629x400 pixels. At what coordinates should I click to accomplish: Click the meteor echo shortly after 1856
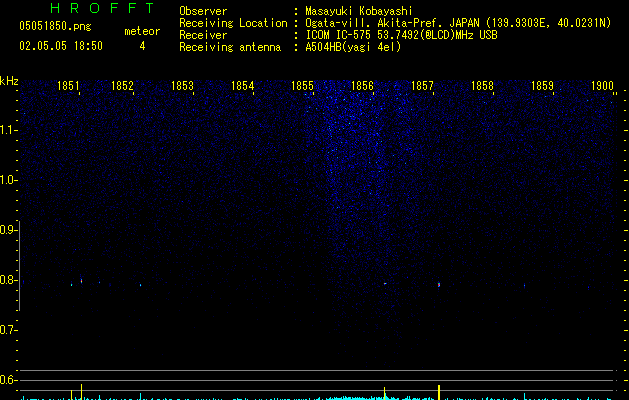[x=385, y=284]
